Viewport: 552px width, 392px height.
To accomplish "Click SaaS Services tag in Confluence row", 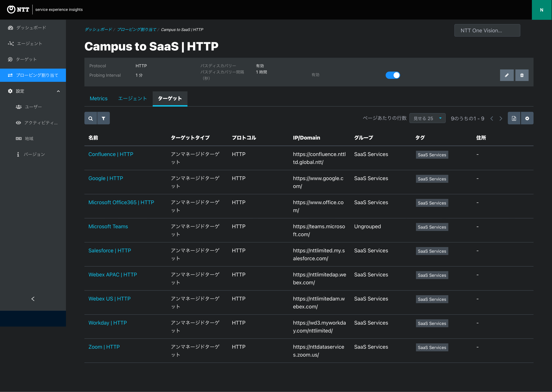I will [x=432, y=155].
